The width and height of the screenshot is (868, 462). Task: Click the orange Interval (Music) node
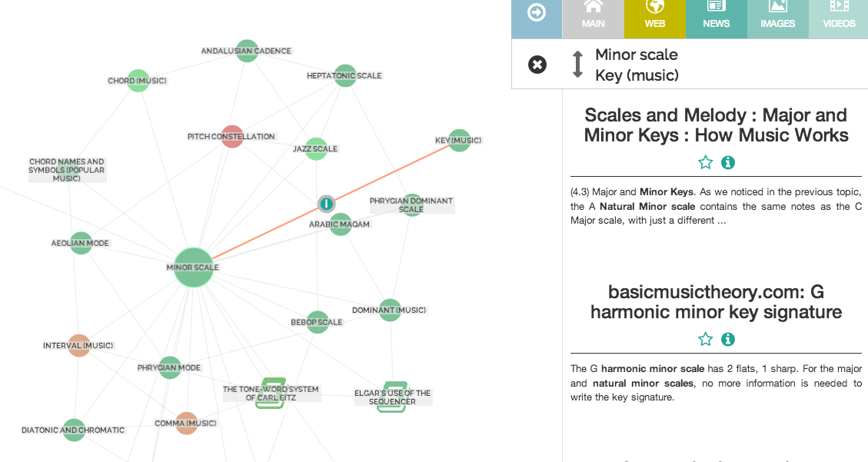(x=78, y=346)
